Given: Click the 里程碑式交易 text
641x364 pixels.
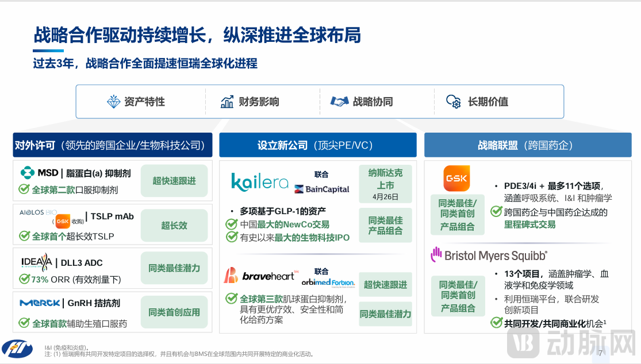Looking at the screenshot, I should point(530,224).
